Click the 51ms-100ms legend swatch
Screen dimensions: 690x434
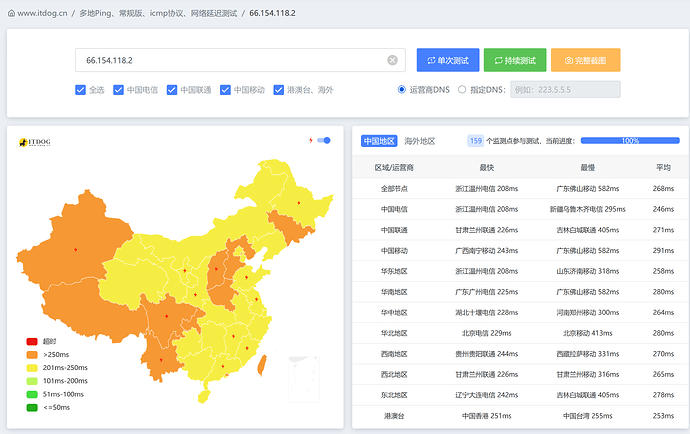[x=32, y=394]
